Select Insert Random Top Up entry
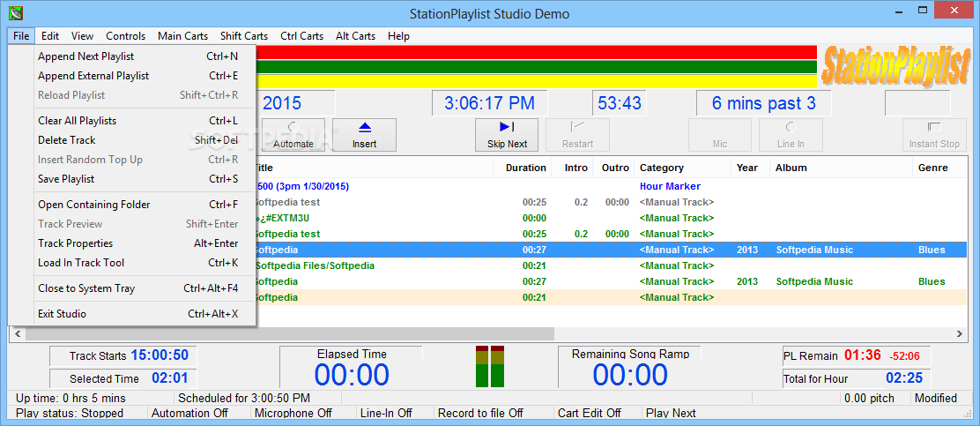 [x=132, y=160]
